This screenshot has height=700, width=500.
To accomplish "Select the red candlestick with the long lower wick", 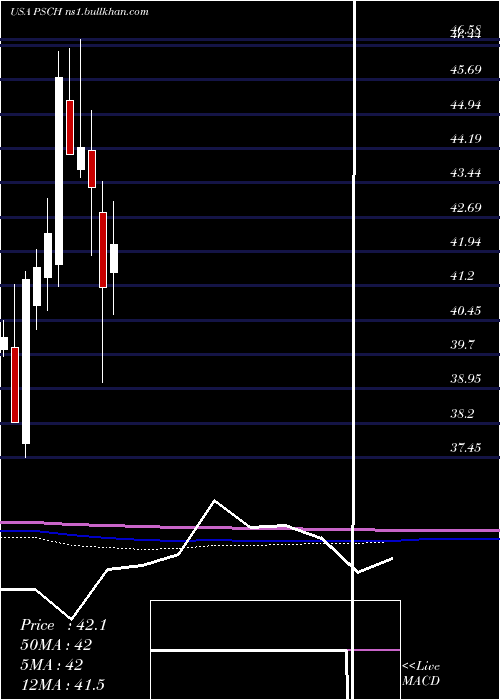I will coord(103,250).
